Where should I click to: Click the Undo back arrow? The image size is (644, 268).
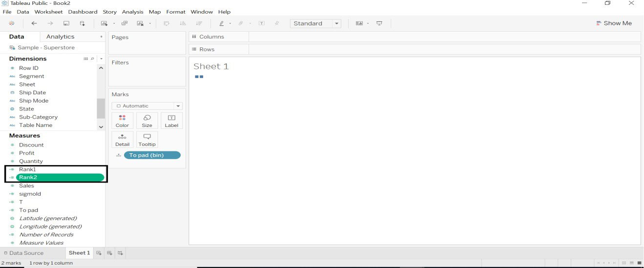(x=34, y=23)
